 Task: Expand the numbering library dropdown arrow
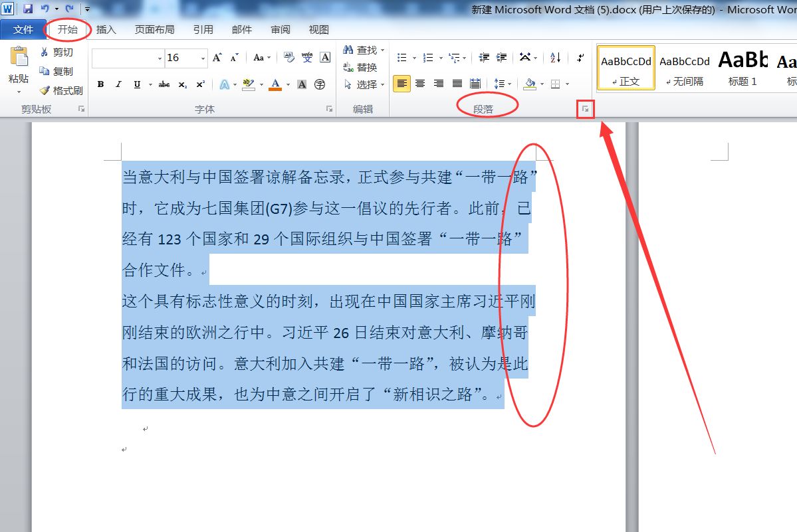coord(441,57)
